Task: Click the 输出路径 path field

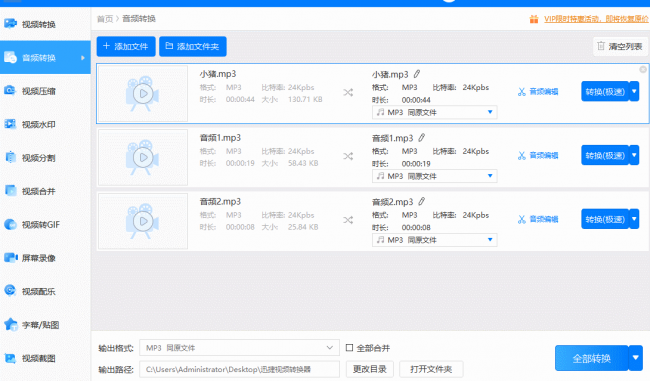Action: tap(239, 369)
